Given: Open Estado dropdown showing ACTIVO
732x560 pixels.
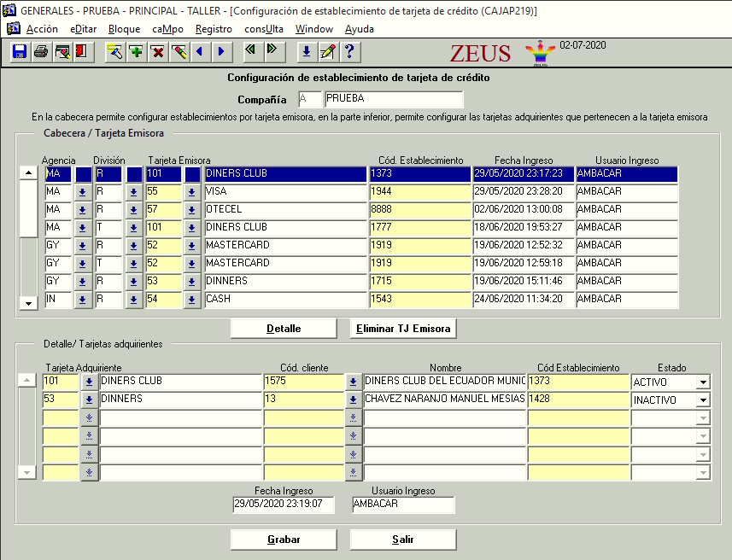Looking at the screenshot, I should click(x=702, y=382).
